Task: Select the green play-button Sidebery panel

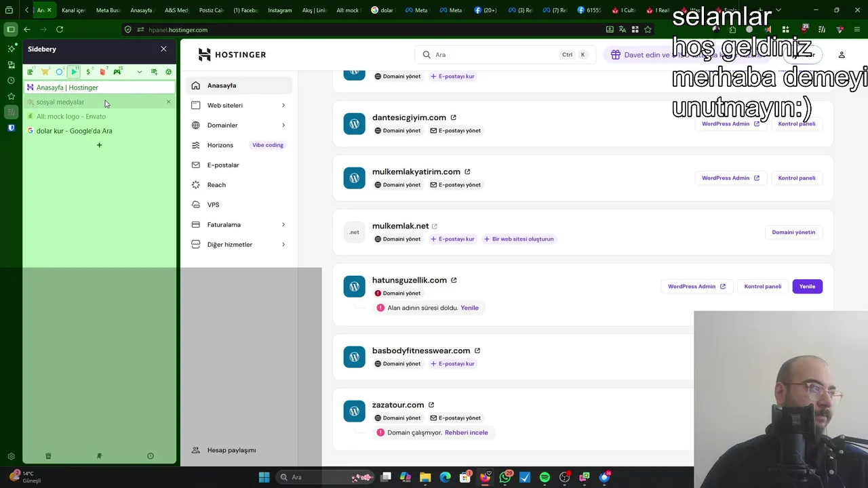Action: [x=74, y=72]
